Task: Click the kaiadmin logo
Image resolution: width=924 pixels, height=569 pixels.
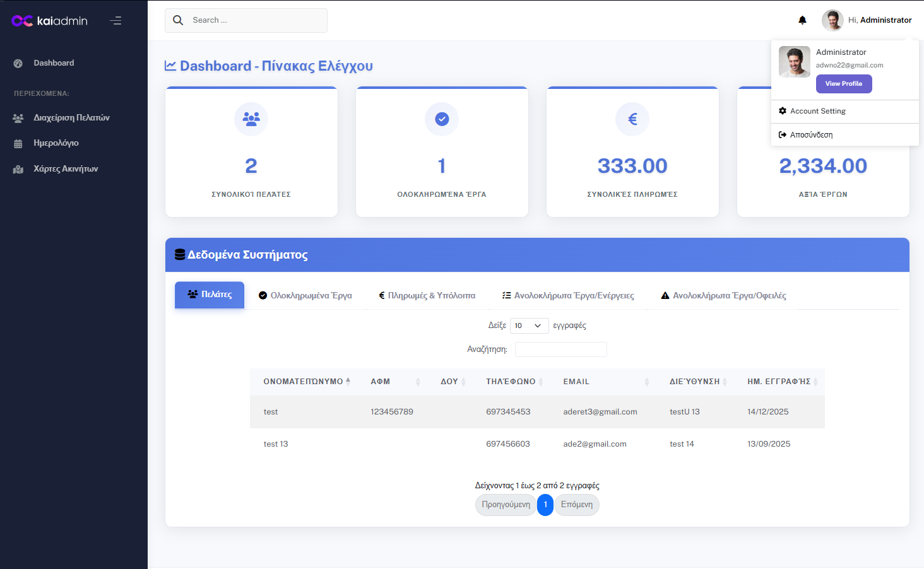Action: point(49,21)
